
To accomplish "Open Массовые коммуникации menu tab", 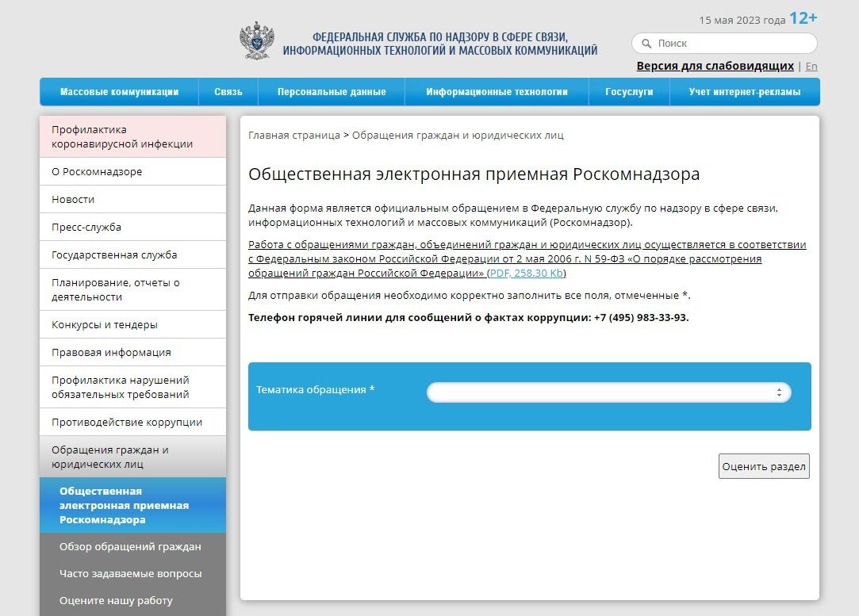I will (x=120, y=91).
